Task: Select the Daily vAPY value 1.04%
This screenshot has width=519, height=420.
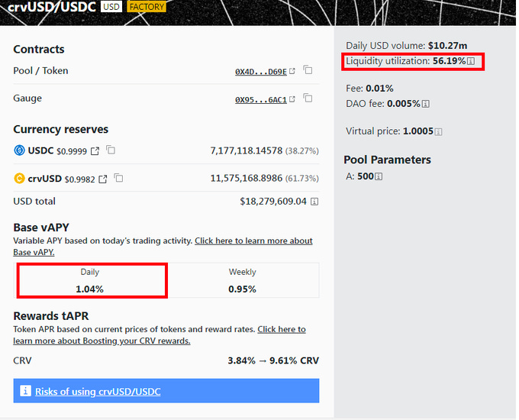Action: [x=90, y=289]
